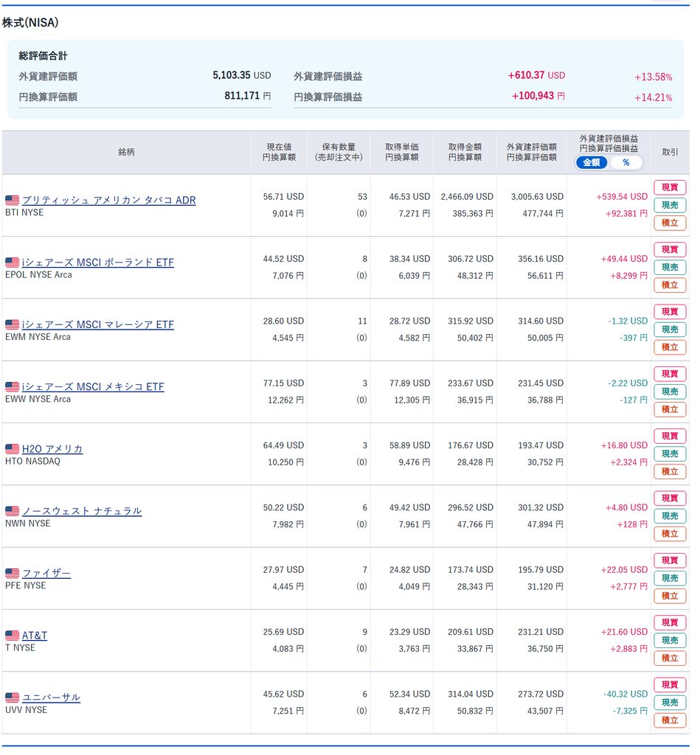Open ユニバーサル stock link
This screenshot has height=755, width=700.
pyautogui.click(x=51, y=697)
